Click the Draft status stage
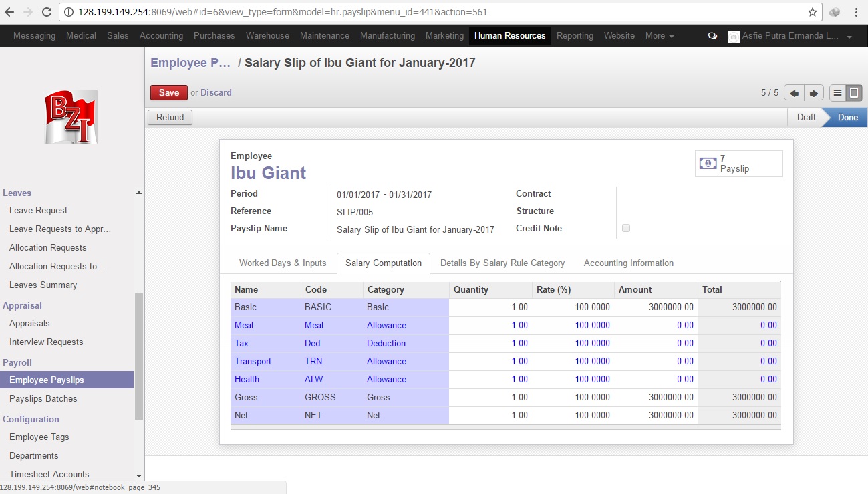 click(806, 117)
